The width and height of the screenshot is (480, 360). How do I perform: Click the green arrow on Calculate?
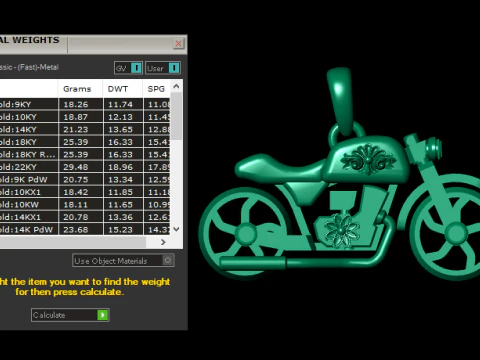103,315
